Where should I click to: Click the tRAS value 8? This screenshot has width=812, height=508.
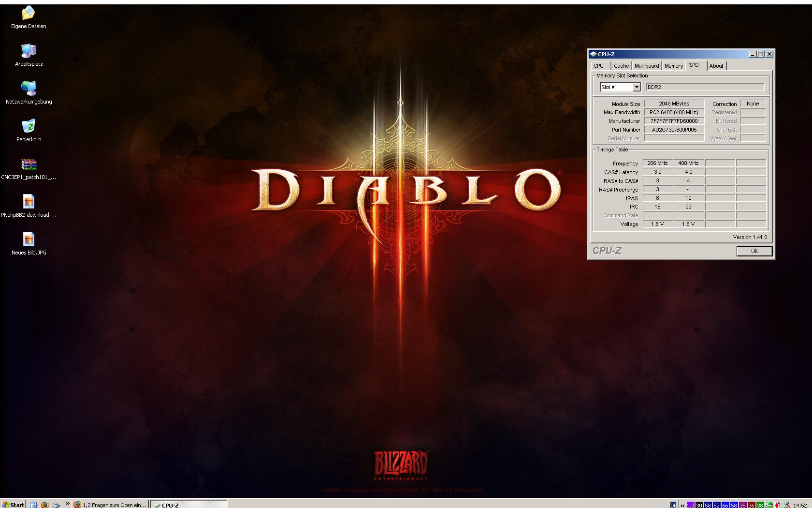click(x=658, y=198)
